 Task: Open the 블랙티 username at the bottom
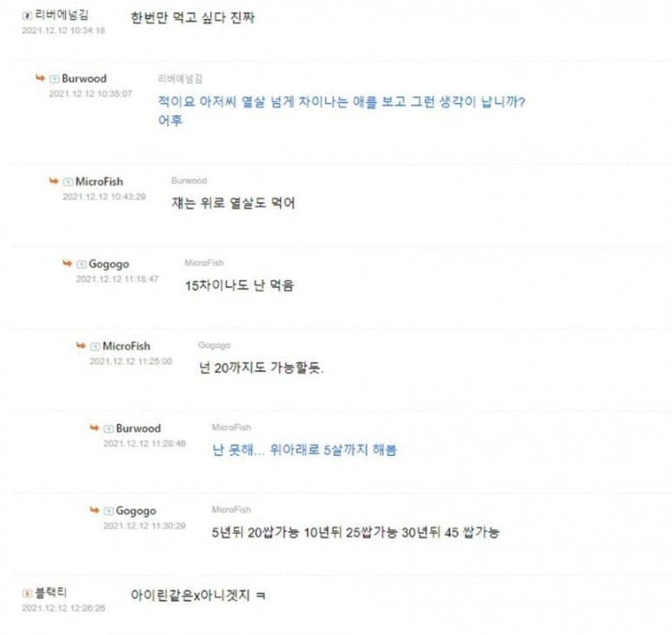click(51, 593)
